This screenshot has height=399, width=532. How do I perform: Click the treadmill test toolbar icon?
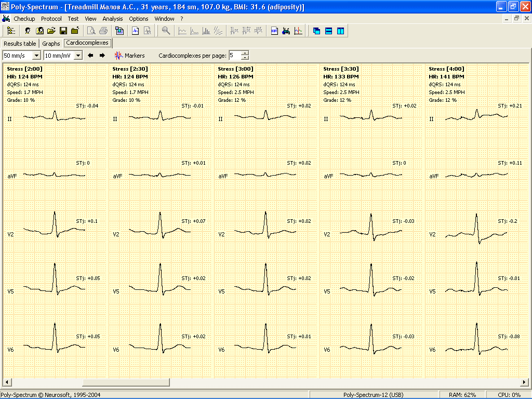[286, 31]
